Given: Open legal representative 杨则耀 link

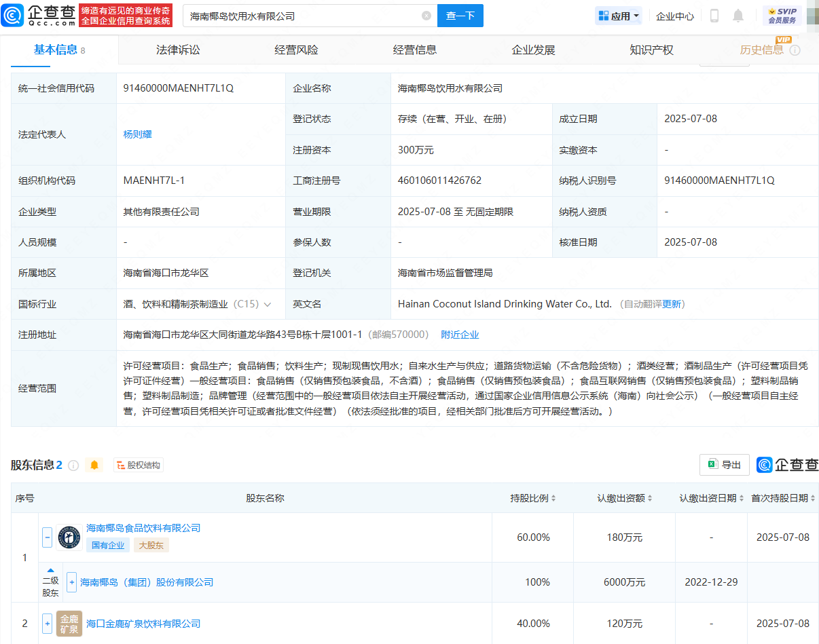Looking at the screenshot, I should (138, 134).
